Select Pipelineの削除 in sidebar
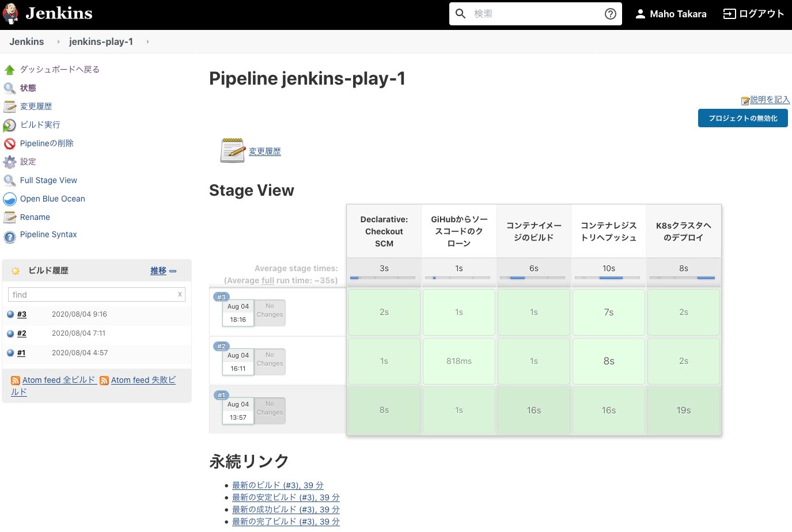 [x=47, y=143]
